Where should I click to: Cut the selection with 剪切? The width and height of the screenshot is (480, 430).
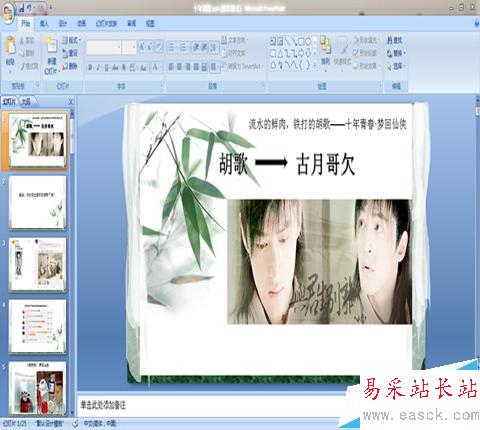point(27,40)
